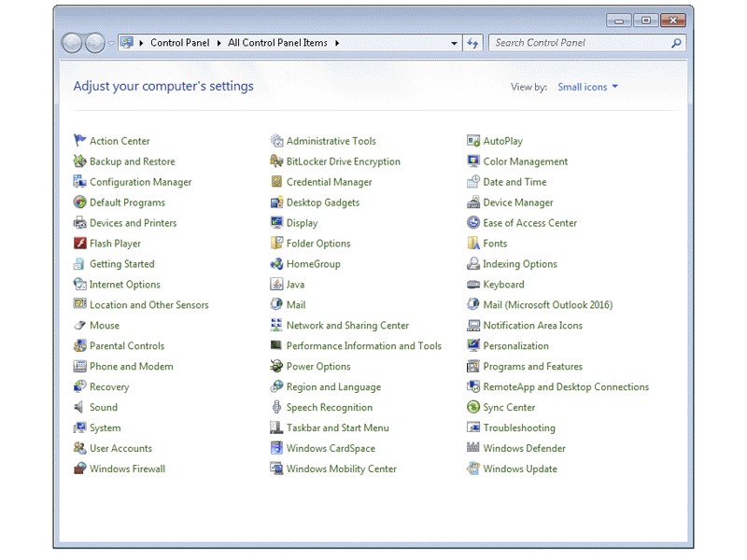The width and height of the screenshot is (747, 560).
Task: Open the Taskbar and Start Menu link
Action: (x=337, y=427)
